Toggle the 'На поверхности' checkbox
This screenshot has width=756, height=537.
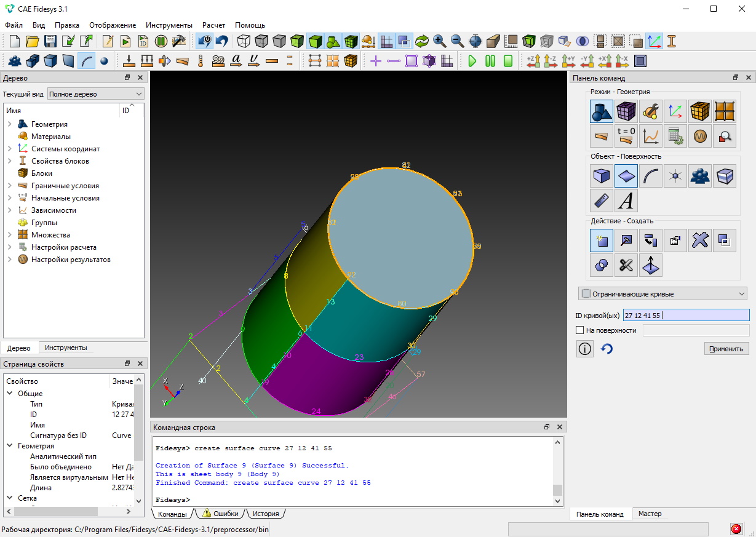point(579,330)
